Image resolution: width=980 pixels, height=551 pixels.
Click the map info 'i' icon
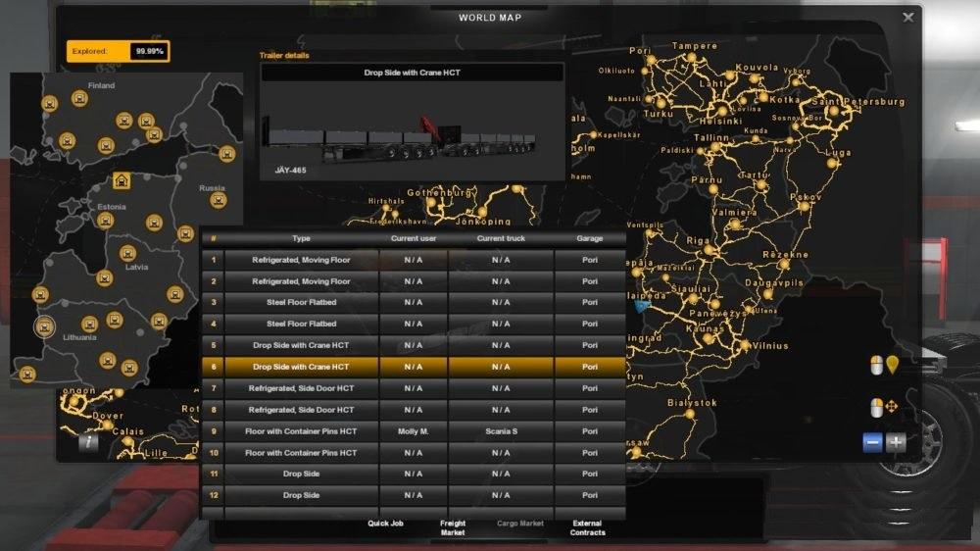pos(88,442)
